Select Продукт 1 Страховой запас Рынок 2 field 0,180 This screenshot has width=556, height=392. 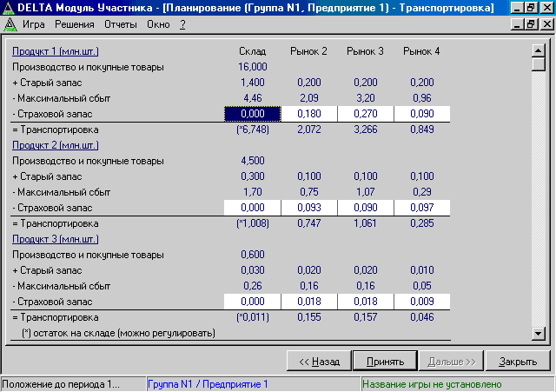click(x=309, y=114)
